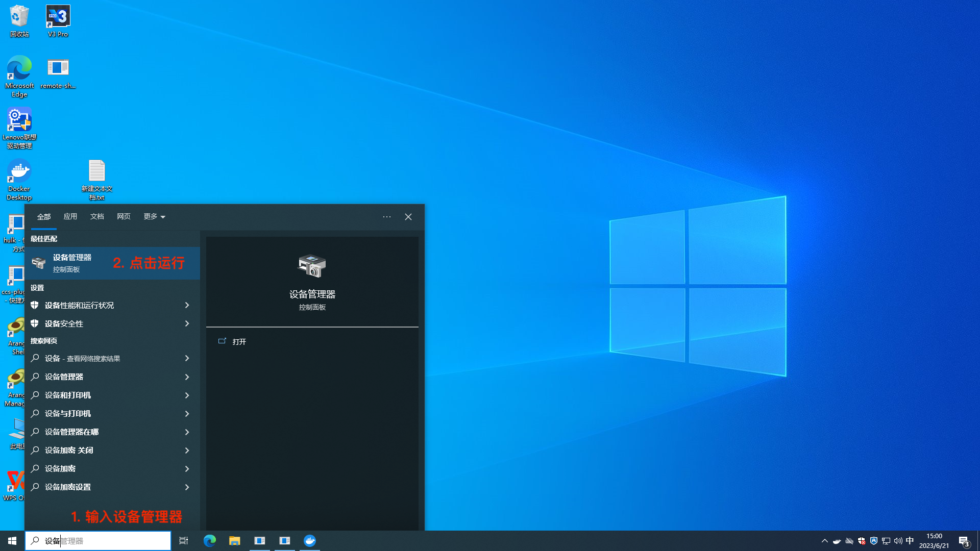Click magnifier icon of 设备加密设置 row
Screen dimensions: 980x551
coord(35,487)
